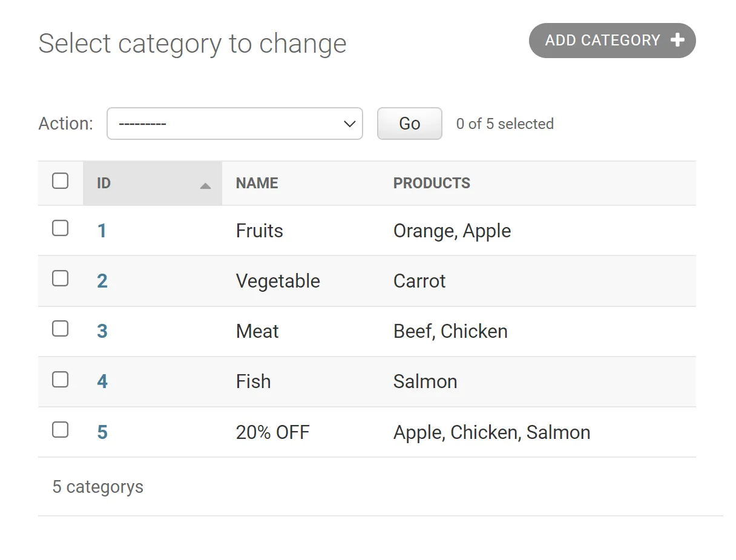Click the Salmon products cell
The width and height of the screenshot is (736, 560).
425,381
